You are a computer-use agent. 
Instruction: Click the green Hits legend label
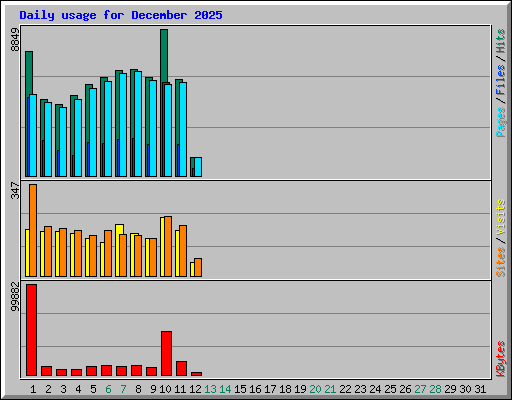pos(501,41)
